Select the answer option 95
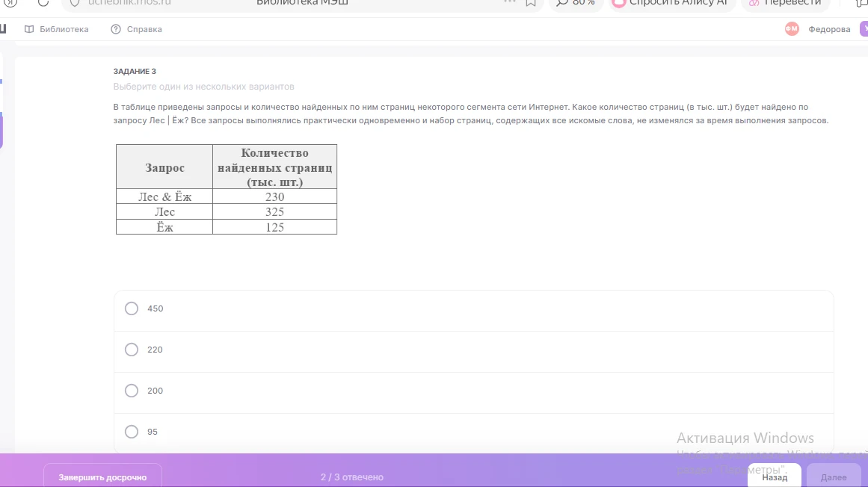 click(x=131, y=432)
